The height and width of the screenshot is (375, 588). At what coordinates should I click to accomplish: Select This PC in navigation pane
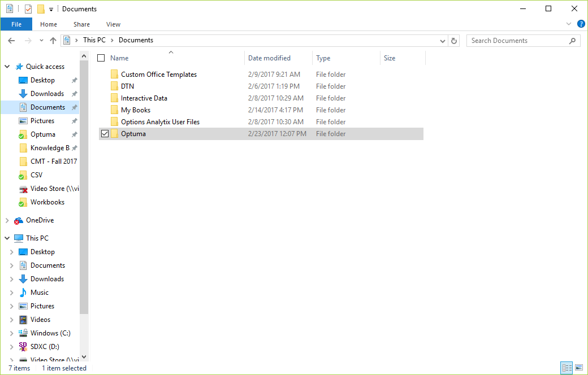(x=37, y=238)
